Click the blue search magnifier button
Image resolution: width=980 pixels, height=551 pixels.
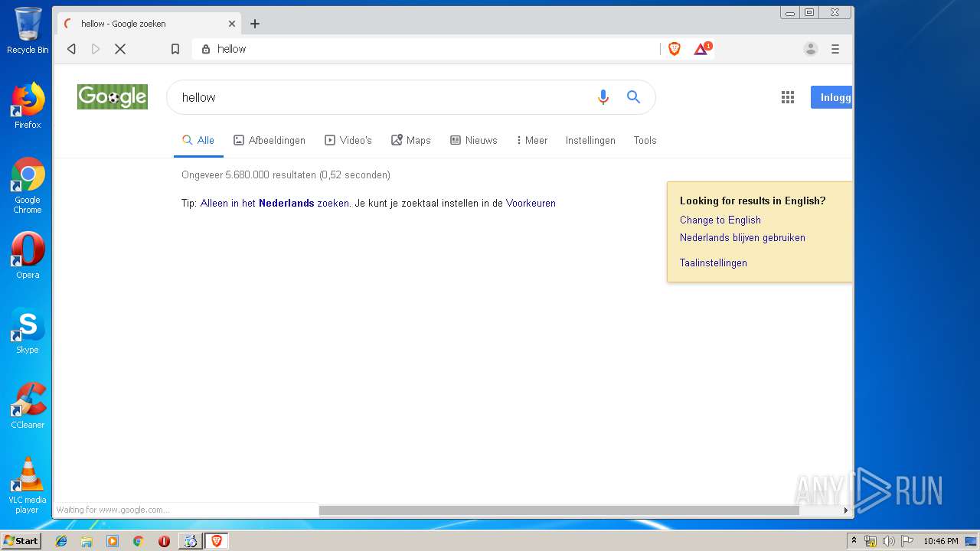coord(633,97)
